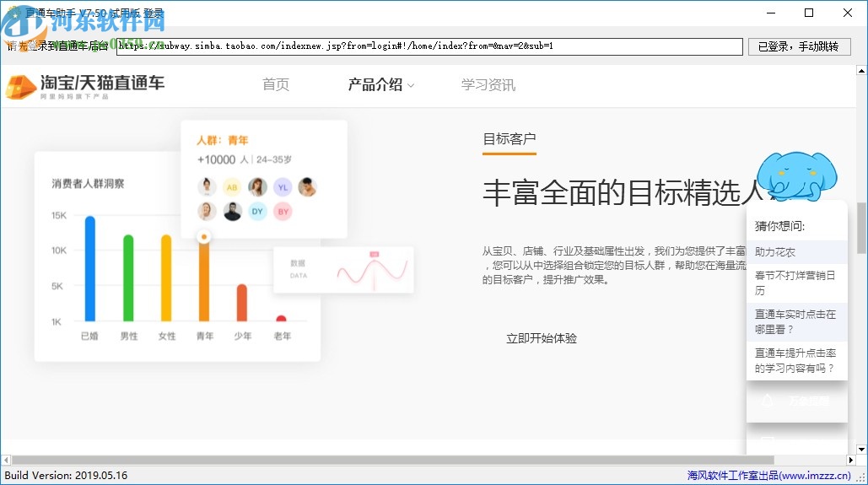Image resolution: width=868 pixels, height=485 pixels.
Task: Click the first avatar in 青年 crowd card
Action: tap(207, 186)
